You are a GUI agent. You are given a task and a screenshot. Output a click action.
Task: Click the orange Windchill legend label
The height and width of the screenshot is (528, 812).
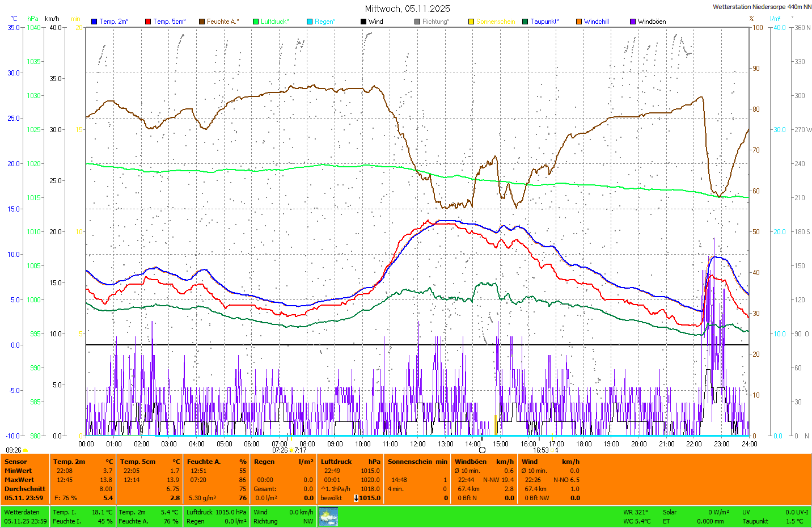pyautogui.click(x=596, y=22)
